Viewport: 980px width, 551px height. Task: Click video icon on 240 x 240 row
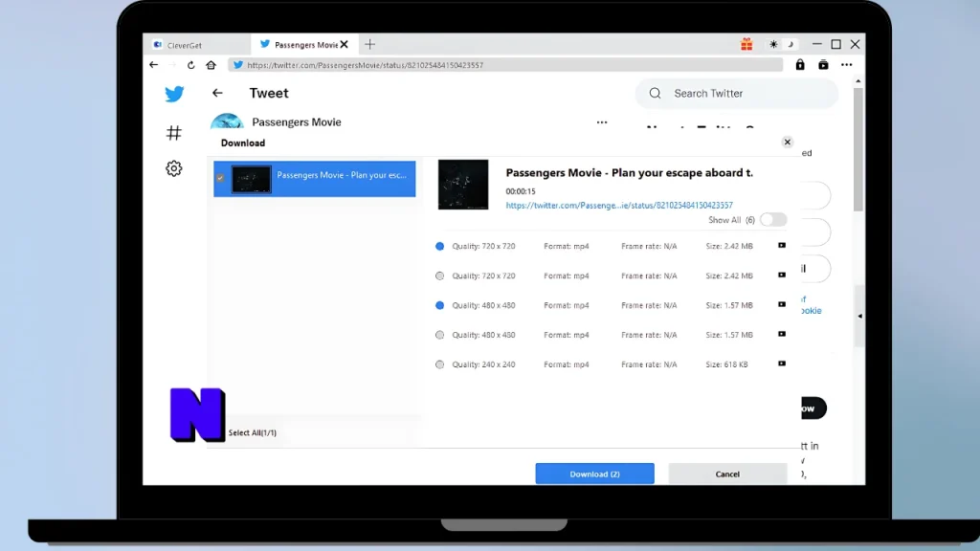point(782,364)
